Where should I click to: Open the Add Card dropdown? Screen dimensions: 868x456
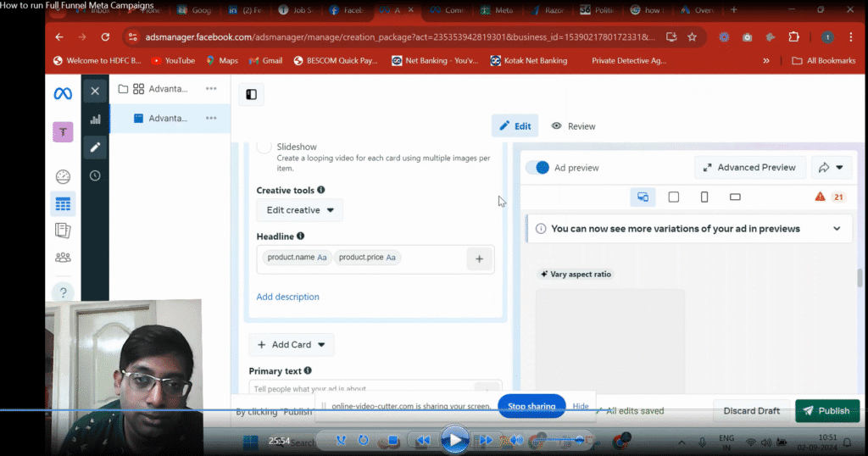click(292, 345)
